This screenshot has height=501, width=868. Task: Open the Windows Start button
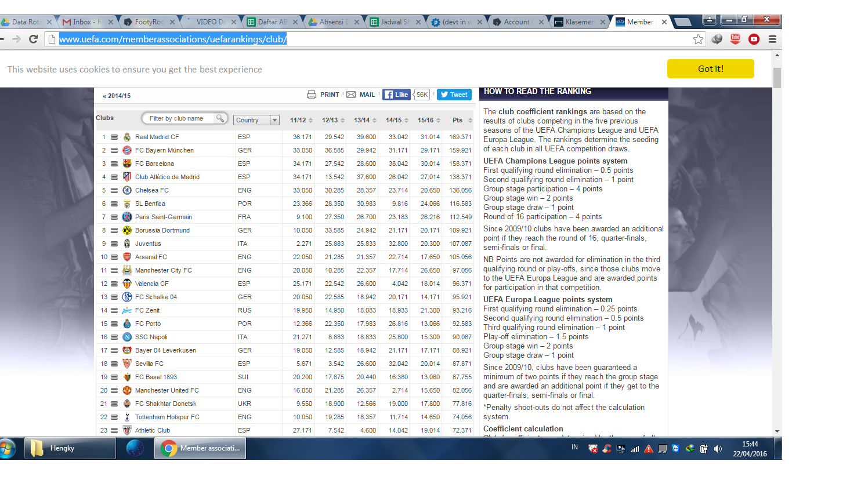[x=8, y=449]
